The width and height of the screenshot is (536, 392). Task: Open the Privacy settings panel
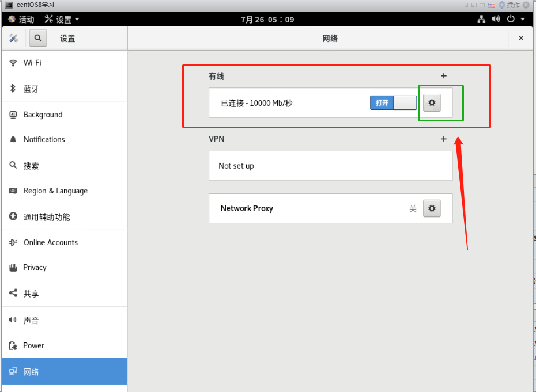(x=65, y=267)
